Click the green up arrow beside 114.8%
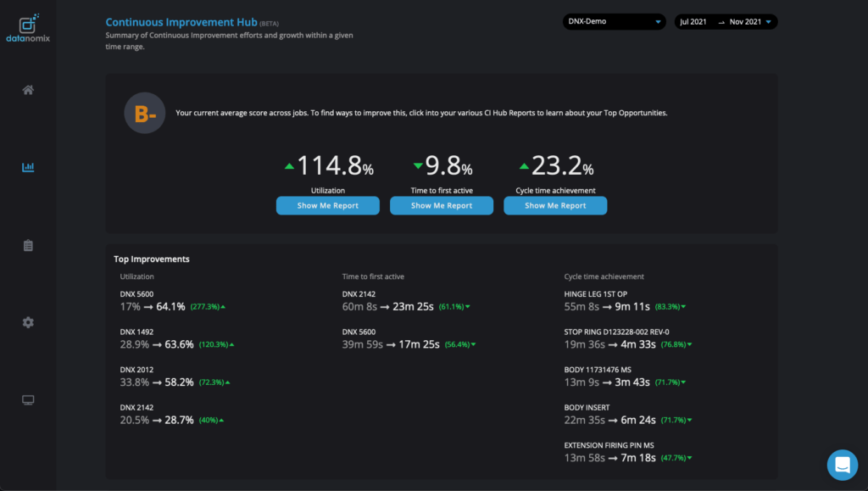Screen dimensions: 868x491 click(x=288, y=166)
